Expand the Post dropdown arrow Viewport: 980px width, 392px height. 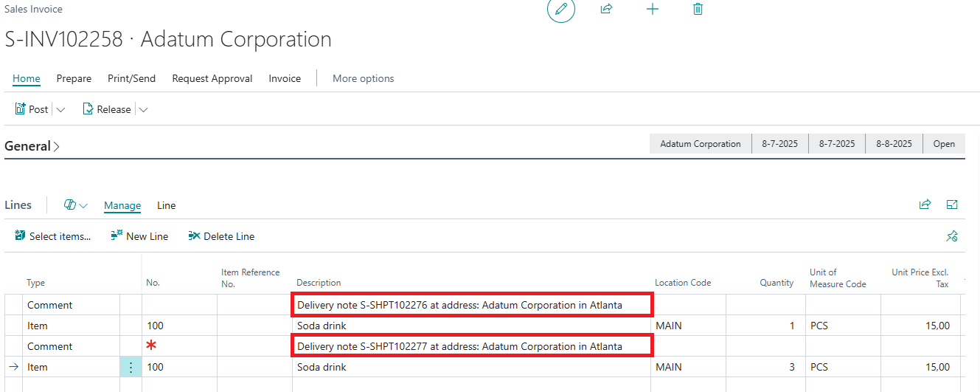click(x=60, y=109)
